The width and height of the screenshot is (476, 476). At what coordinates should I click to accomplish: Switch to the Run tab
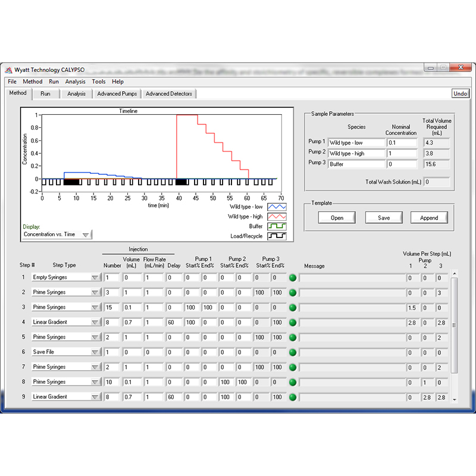[x=46, y=94]
